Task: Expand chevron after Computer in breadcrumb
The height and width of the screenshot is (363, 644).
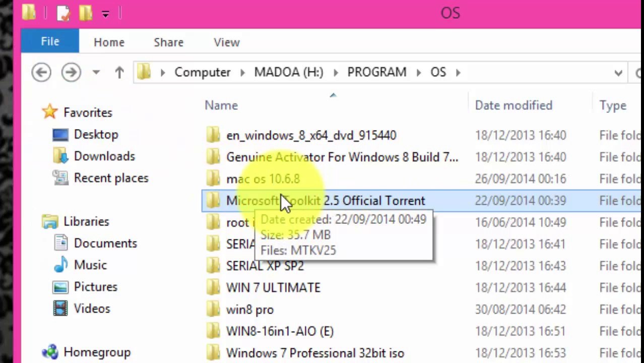Action: tap(242, 73)
